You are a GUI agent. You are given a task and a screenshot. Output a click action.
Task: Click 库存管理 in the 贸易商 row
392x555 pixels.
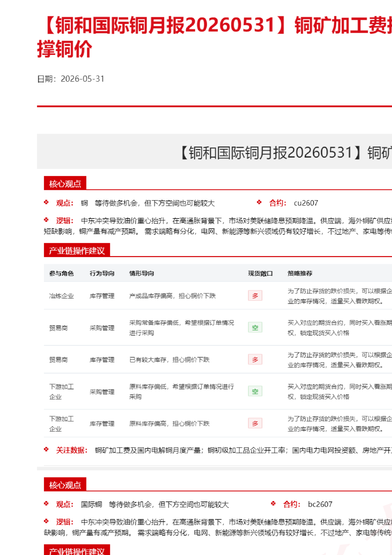pyautogui.click(x=102, y=360)
